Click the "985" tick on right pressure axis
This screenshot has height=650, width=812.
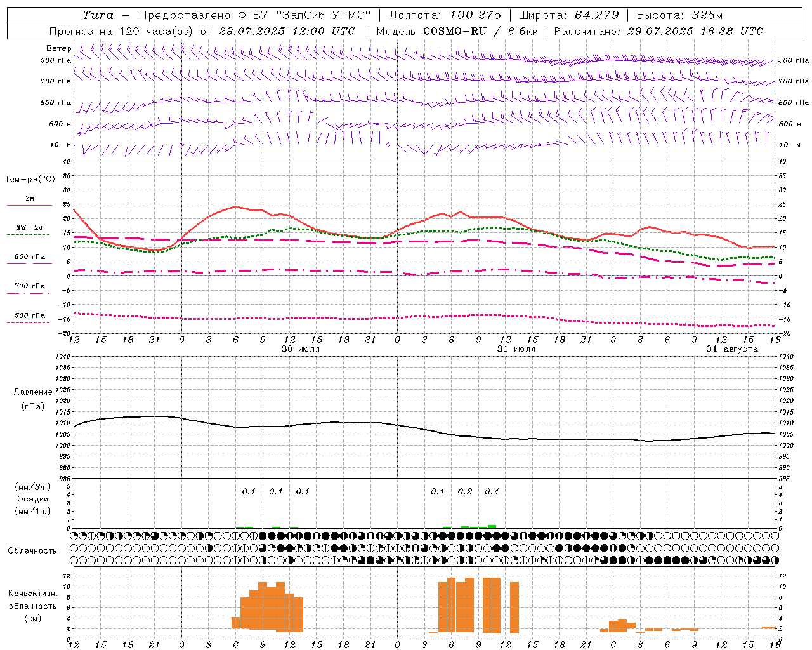(x=784, y=479)
